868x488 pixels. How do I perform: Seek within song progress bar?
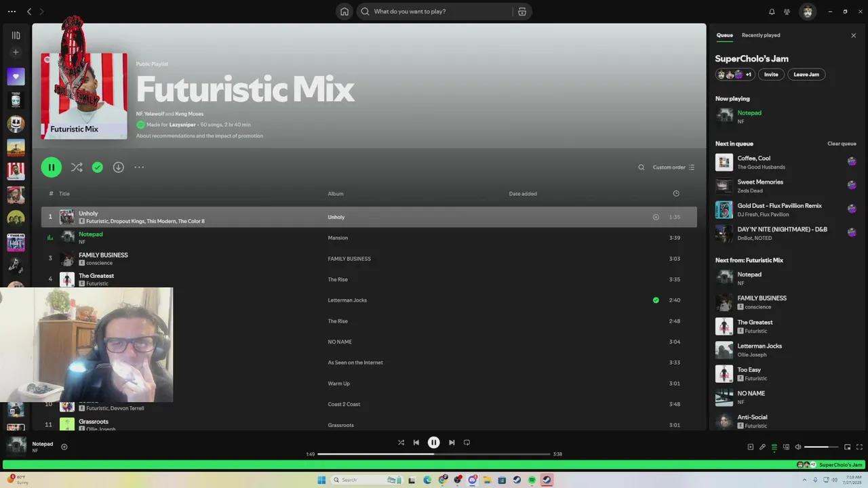[434, 454]
